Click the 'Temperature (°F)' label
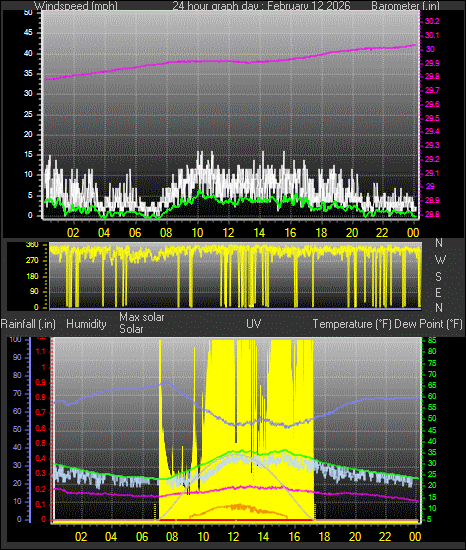Viewport: 466px width, 550px height. click(x=352, y=324)
